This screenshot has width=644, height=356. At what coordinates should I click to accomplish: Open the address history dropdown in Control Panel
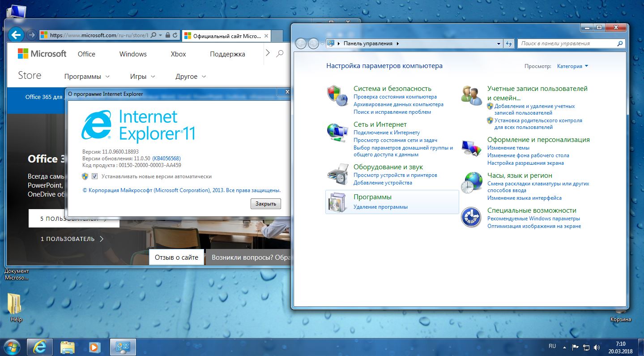pyautogui.click(x=499, y=43)
